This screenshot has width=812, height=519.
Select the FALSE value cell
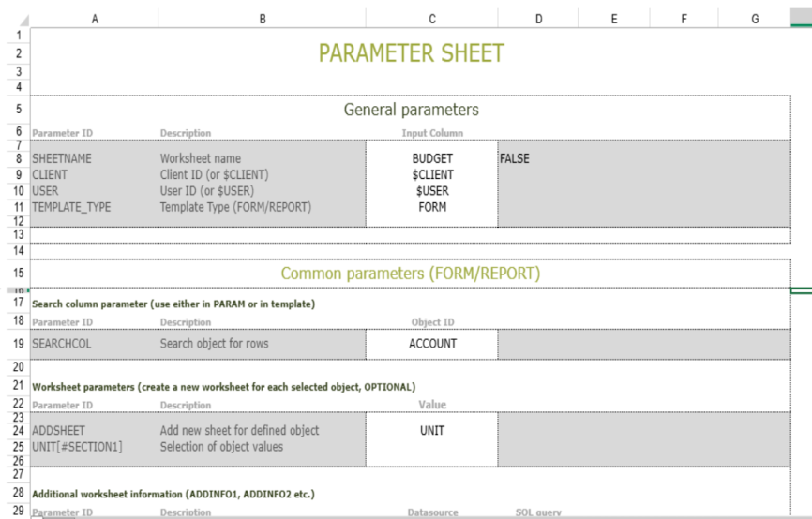[x=538, y=158]
